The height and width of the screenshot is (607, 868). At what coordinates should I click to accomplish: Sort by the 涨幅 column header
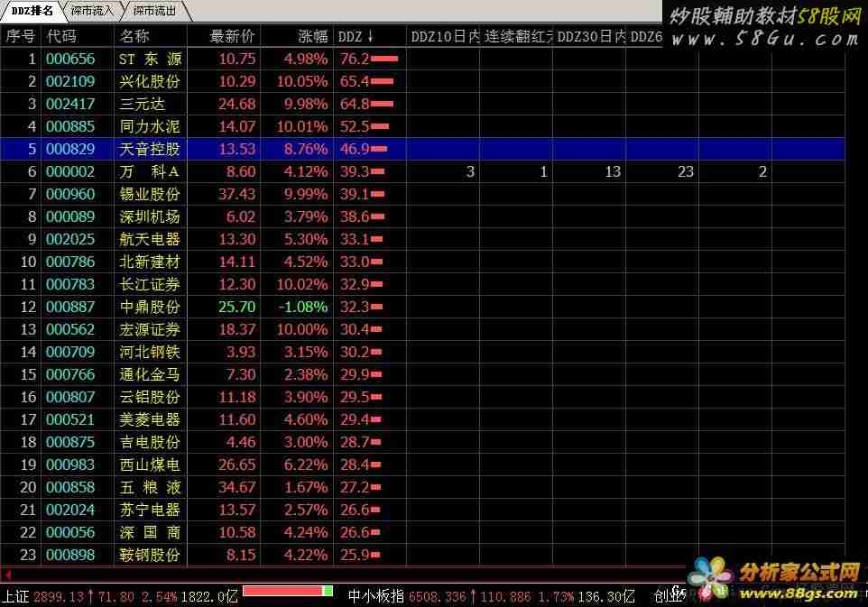(313, 36)
